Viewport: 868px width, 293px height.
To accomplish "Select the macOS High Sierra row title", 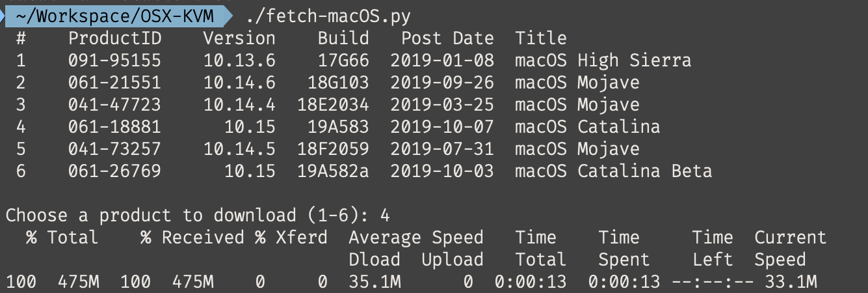I will (603, 61).
